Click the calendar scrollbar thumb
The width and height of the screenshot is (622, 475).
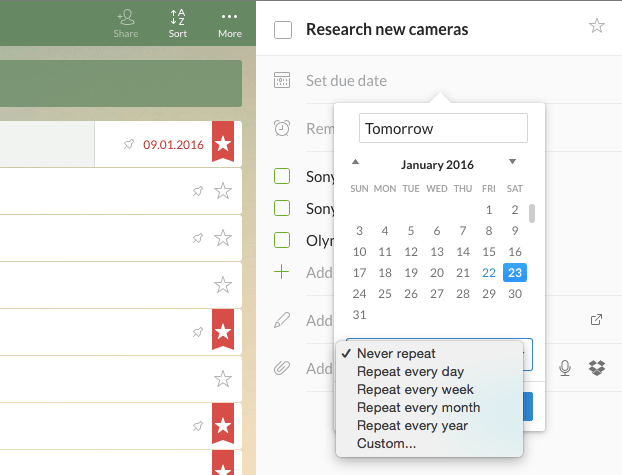click(532, 213)
